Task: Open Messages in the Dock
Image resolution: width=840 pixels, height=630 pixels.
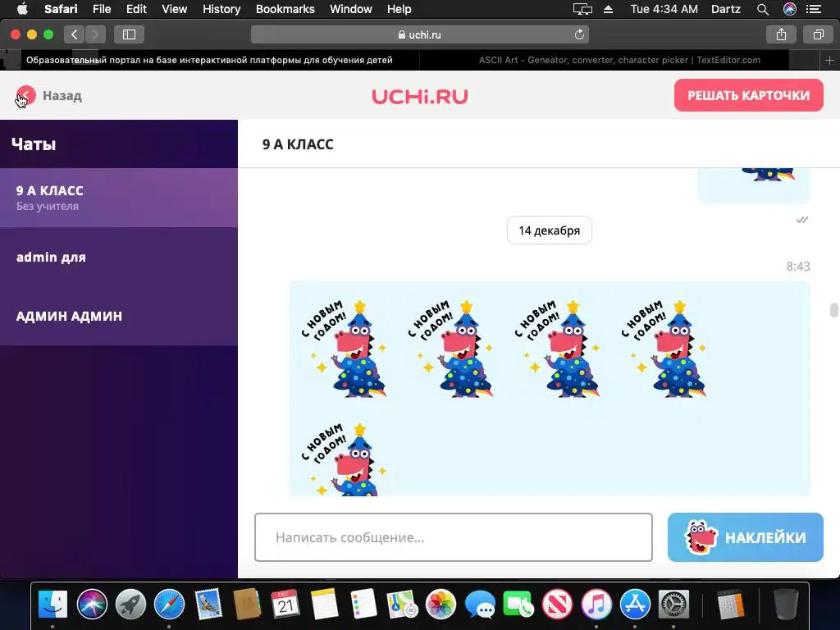Action: tap(479, 605)
